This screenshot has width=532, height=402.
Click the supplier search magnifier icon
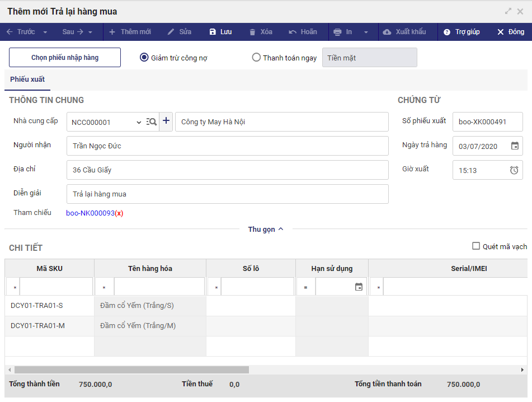pyautogui.click(x=151, y=122)
